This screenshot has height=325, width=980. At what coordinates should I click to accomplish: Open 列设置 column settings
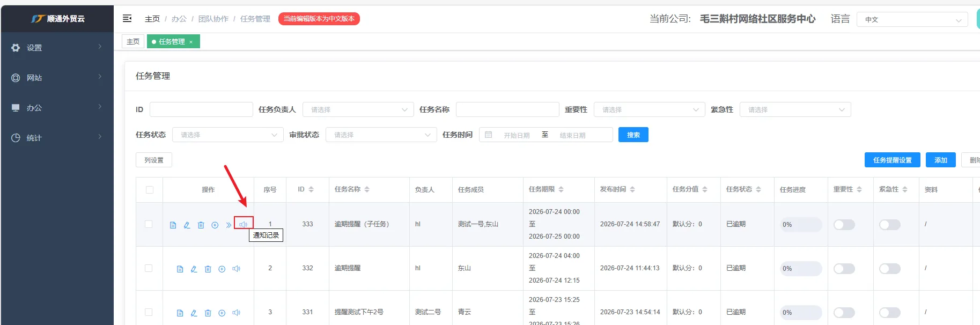click(154, 160)
